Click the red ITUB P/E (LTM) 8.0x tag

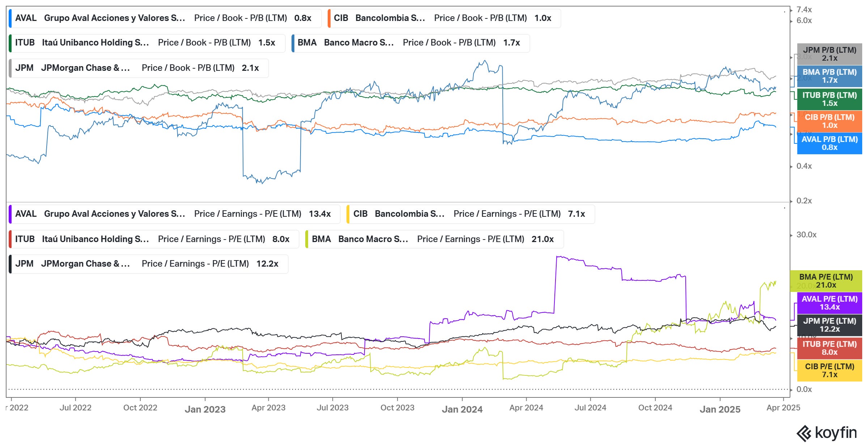829,348
